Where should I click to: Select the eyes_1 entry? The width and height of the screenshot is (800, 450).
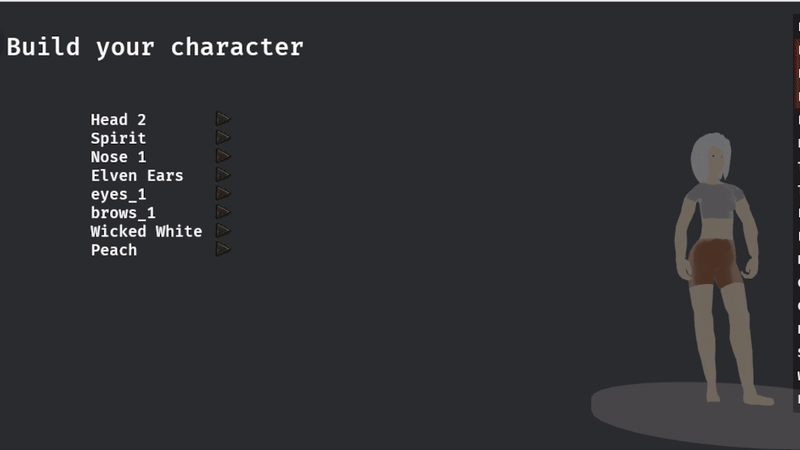click(x=118, y=194)
